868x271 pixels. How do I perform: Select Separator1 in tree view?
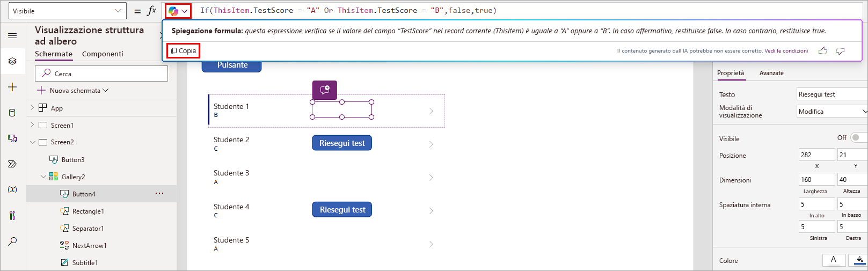88,228
